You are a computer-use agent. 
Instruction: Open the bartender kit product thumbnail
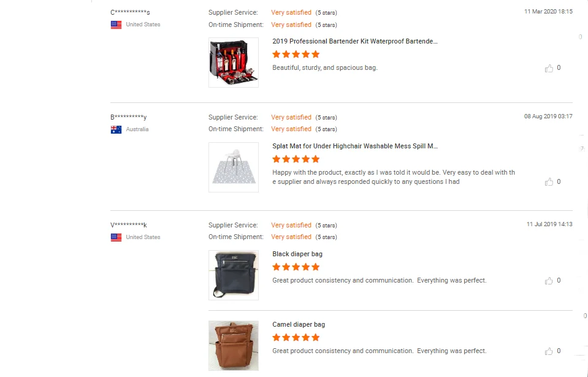click(234, 63)
